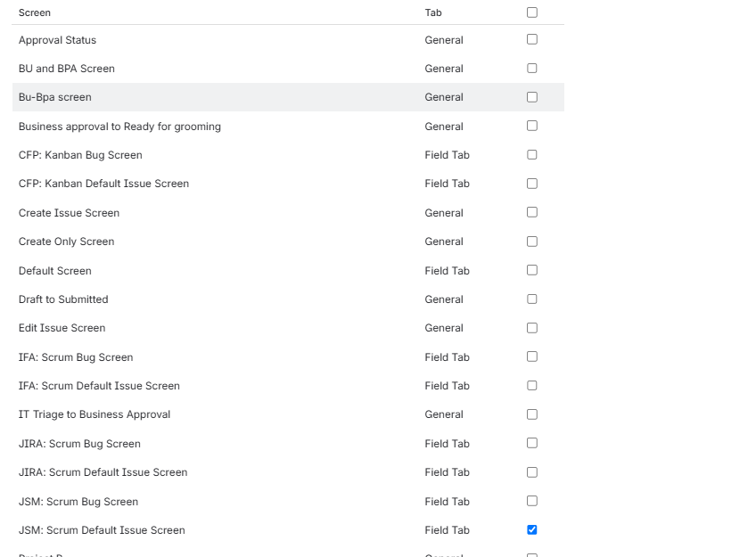Click the Draft to Submitted name
Image resolution: width=756 pixels, height=557 pixels.
point(63,299)
